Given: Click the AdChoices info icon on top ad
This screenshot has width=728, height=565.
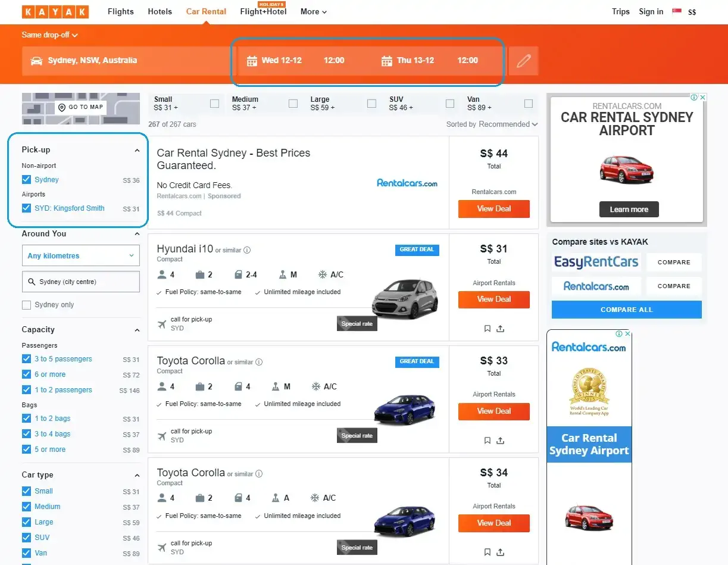Looking at the screenshot, I should tap(695, 97).
